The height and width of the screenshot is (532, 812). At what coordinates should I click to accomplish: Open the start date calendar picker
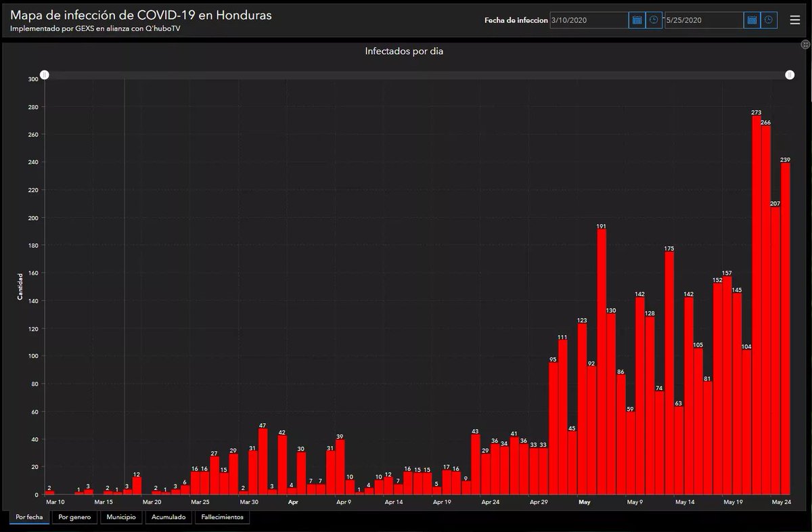[637, 20]
